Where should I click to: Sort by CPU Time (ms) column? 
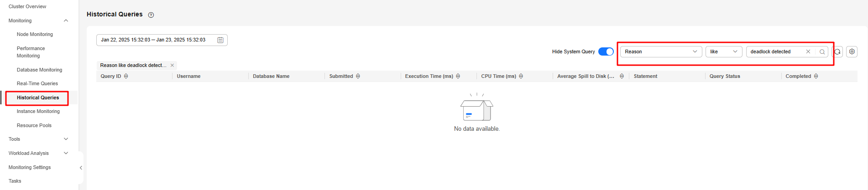coord(521,76)
